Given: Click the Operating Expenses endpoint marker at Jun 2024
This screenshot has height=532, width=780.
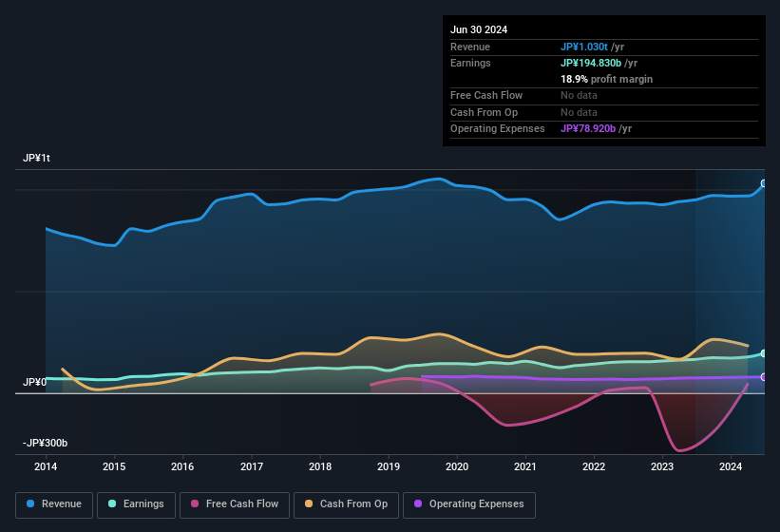Looking at the screenshot, I should coord(764,377).
